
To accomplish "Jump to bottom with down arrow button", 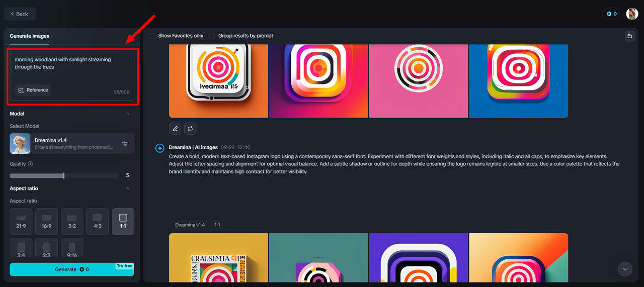I will click(x=625, y=269).
